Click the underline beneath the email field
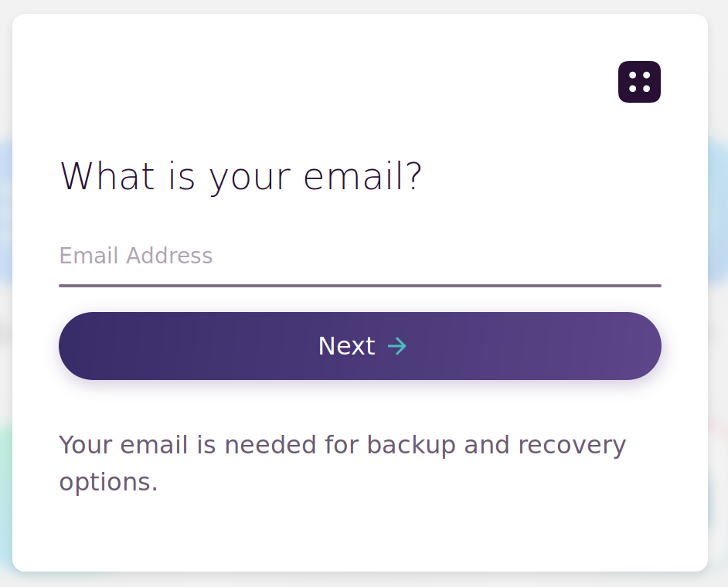Screen dimensions: 728x587 click(x=359, y=286)
